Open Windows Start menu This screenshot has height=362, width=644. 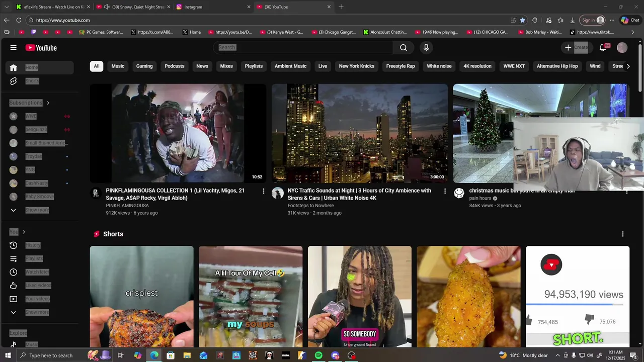click(8, 355)
